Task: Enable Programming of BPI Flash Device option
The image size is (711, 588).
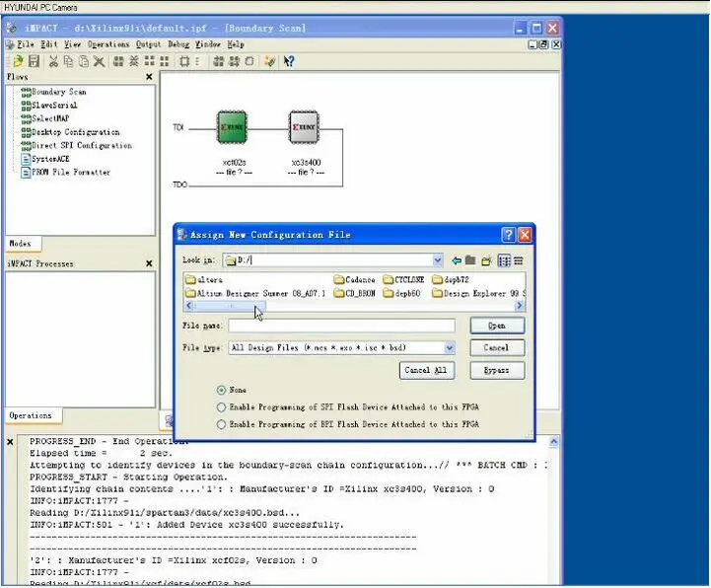Action: (x=221, y=424)
